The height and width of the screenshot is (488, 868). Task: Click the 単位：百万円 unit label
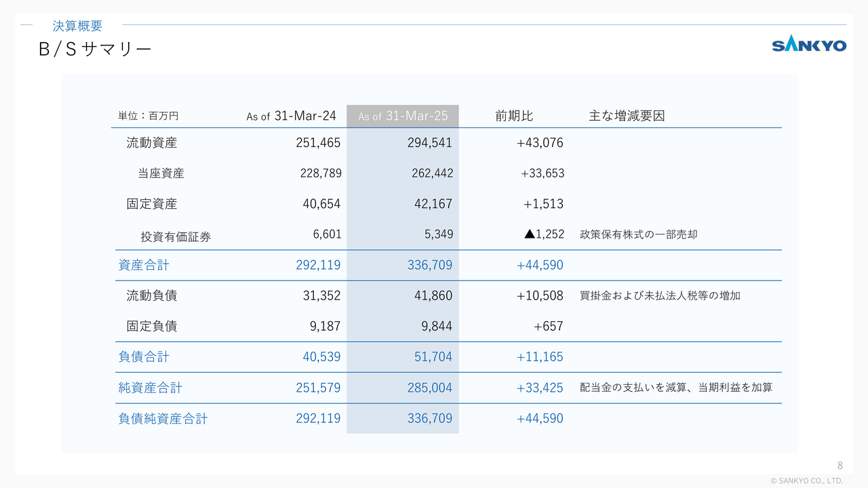149,117
